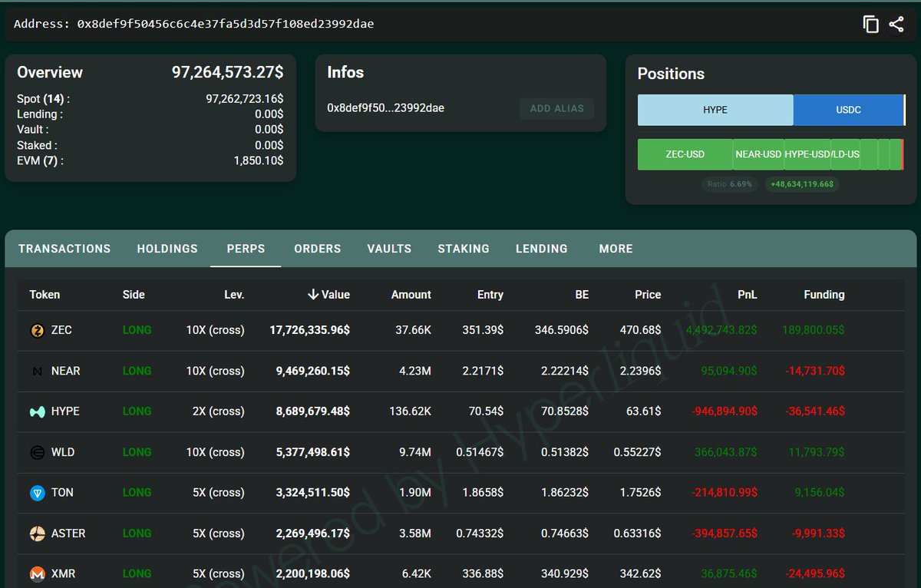The height and width of the screenshot is (588, 921).
Task: Click the shortened address 0x8def9f50...23992dae
Action: [385, 108]
